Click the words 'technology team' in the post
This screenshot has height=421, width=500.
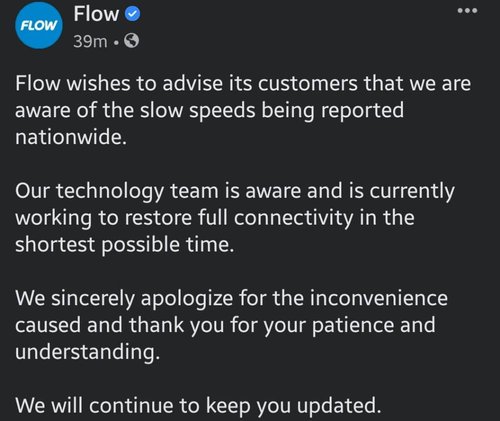point(139,192)
